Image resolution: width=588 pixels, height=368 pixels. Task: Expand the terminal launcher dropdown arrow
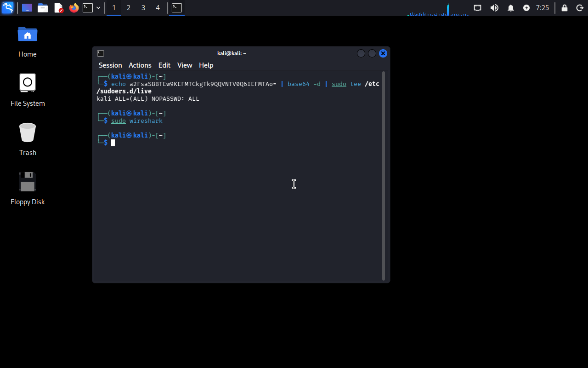(98, 8)
